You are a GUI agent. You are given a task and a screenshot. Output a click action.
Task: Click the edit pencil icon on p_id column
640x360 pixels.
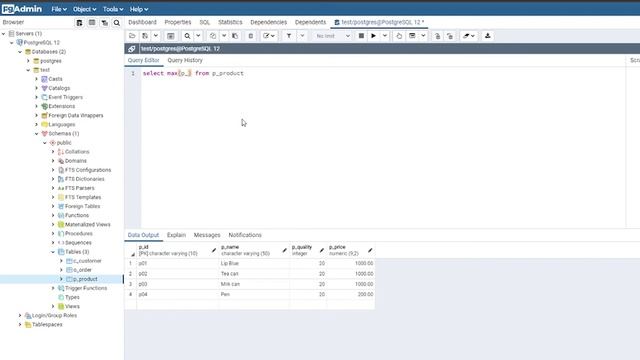click(213, 250)
